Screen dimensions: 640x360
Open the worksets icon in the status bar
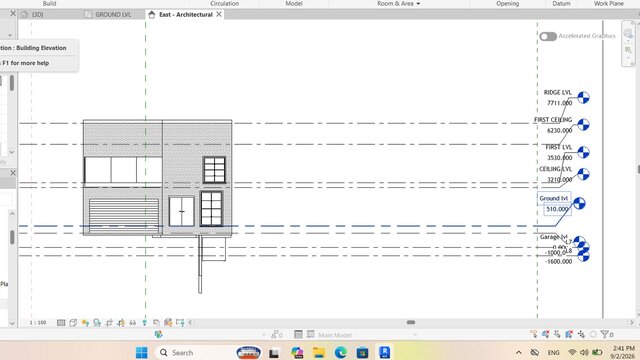[x=158, y=335]
